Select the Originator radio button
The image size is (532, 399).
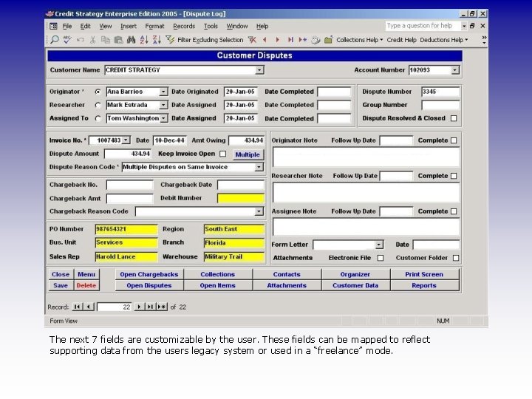[98, 92]
